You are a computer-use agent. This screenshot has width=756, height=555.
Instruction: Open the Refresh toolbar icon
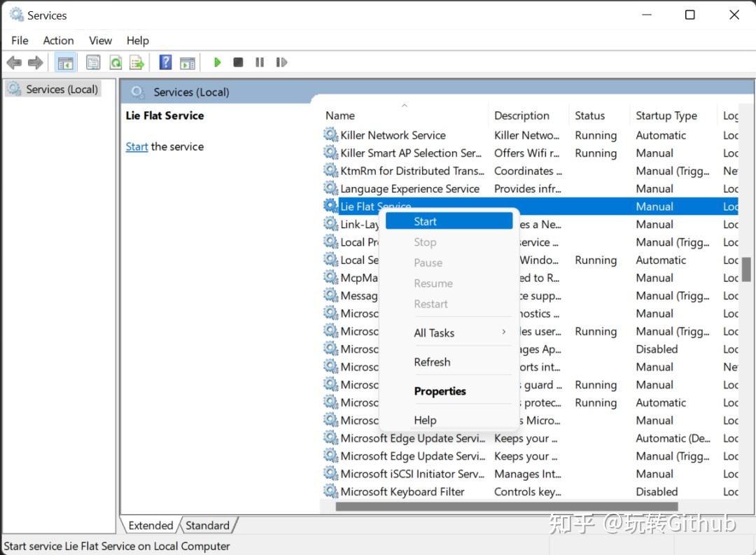115,62
